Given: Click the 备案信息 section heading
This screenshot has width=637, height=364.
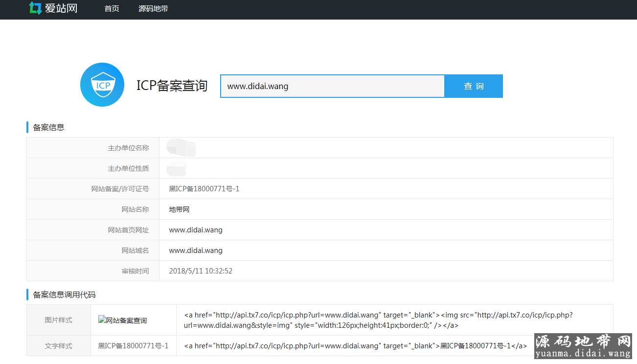Looking at the screenshot, I should click(x=48, y=128).
